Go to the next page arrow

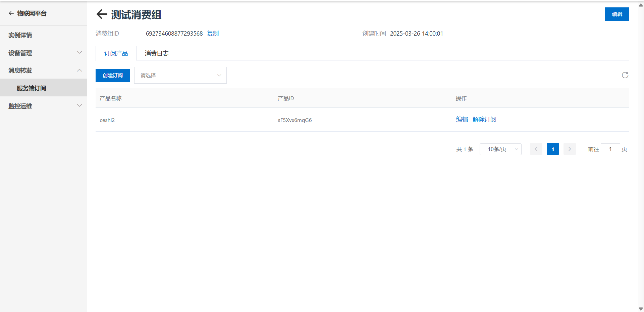pyautogui.click(x=570, y=149)
